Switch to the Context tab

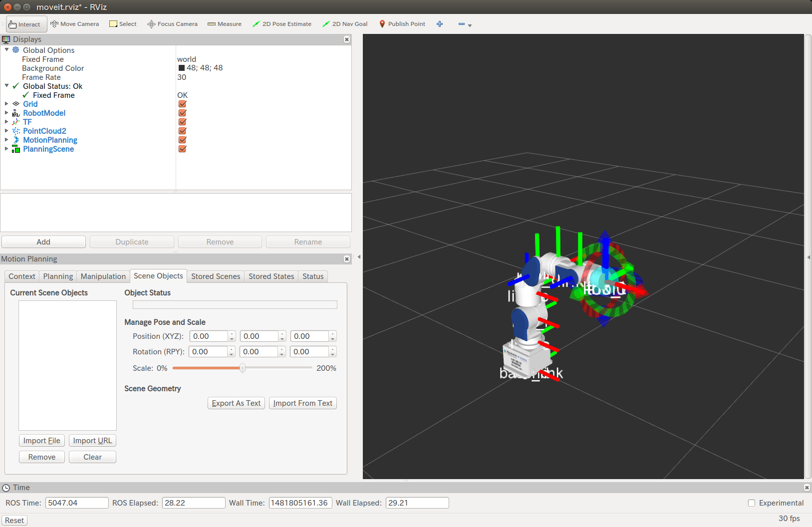pyautogui.click(x=22, y=276)
